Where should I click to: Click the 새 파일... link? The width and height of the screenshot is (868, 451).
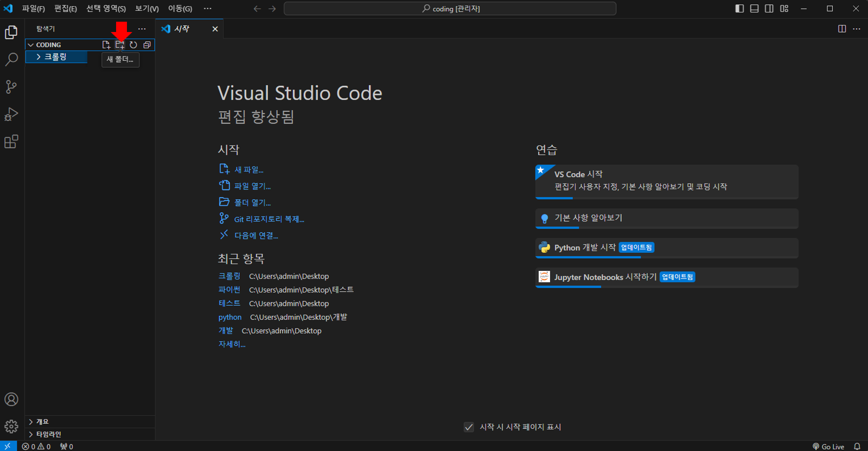248,170
